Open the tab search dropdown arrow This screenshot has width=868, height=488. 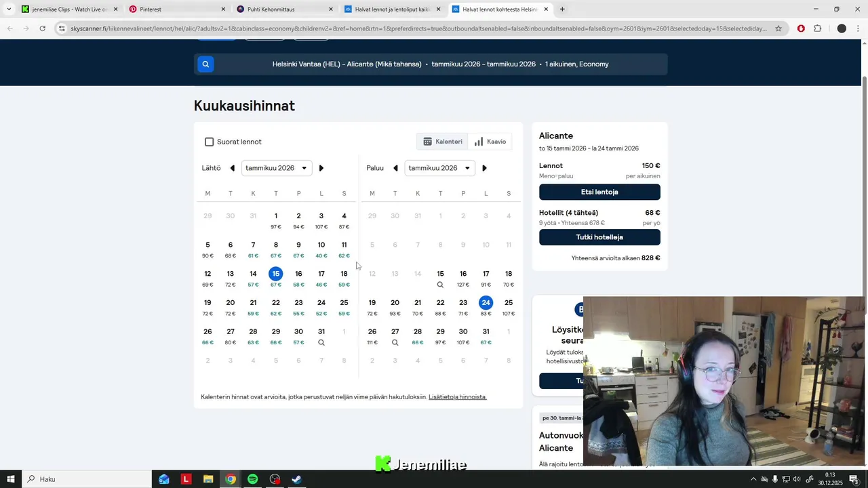9,9
